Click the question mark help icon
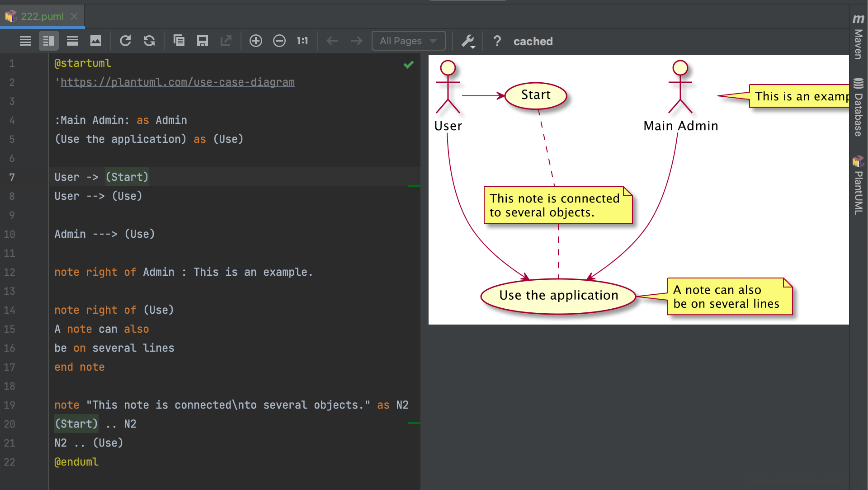This screenshot has width=868, height=490. tap(497, 41)
